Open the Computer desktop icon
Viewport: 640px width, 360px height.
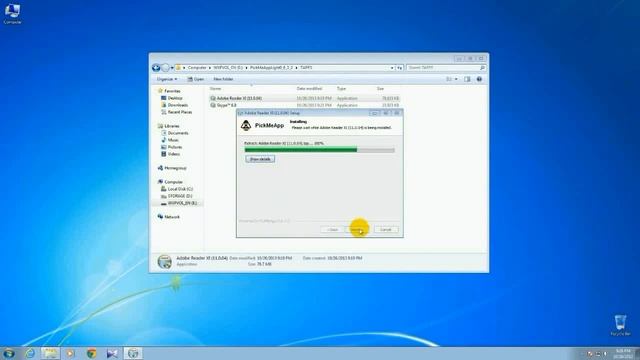coord(12,13)
